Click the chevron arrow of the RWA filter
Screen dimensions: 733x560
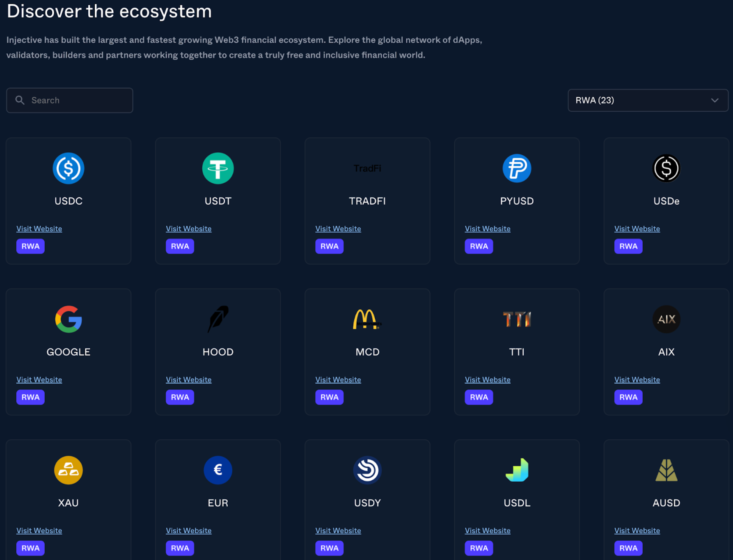[715, 100]
